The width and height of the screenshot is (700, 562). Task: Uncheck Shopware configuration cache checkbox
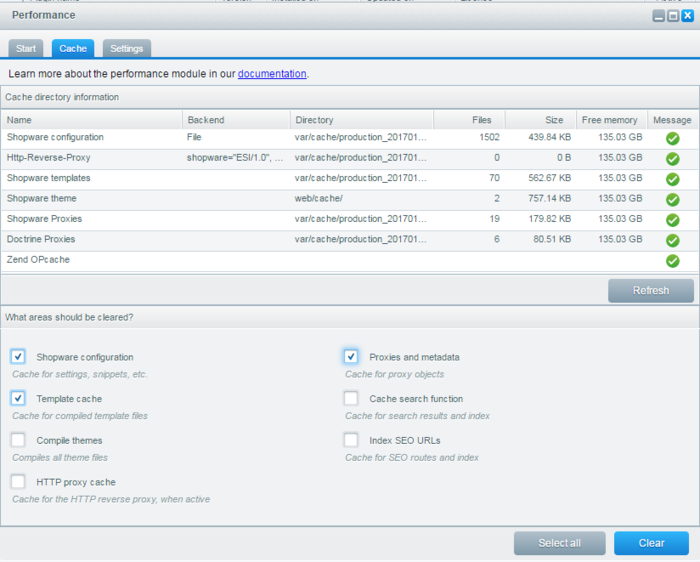coord(18,357)
